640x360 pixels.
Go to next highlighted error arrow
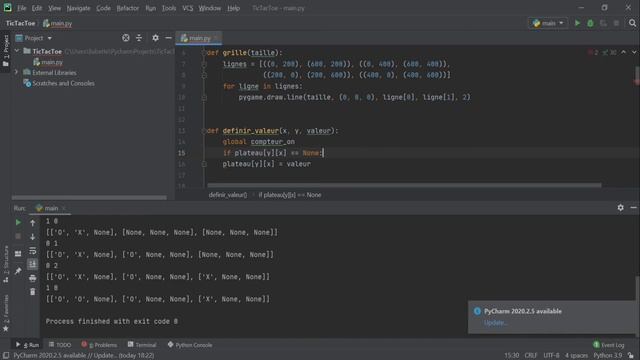click(x=634, y=52)
